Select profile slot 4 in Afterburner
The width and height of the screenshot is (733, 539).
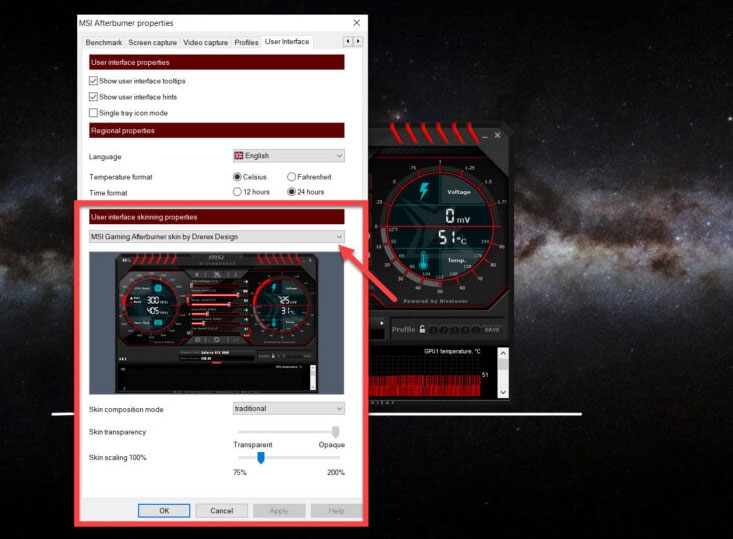(465, 330)
